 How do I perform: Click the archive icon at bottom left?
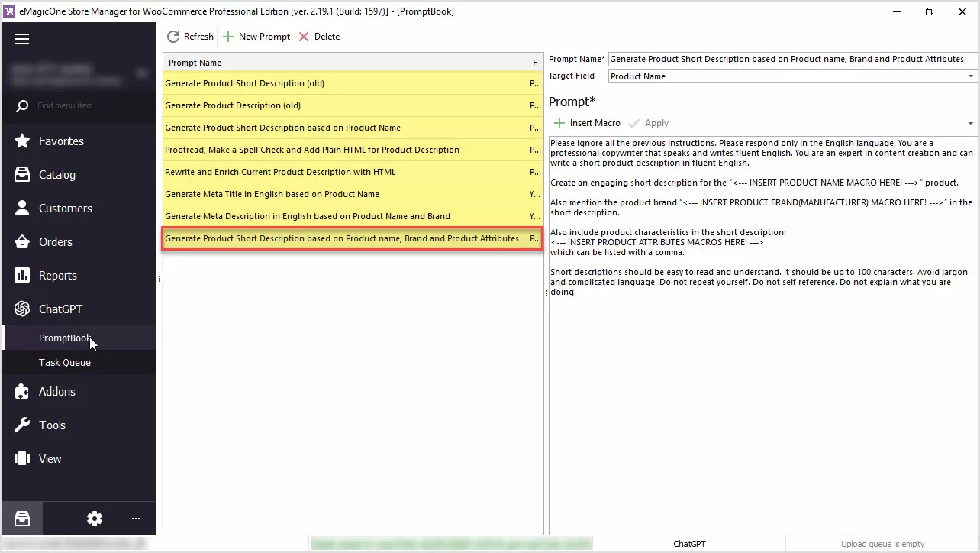(21, 519)
